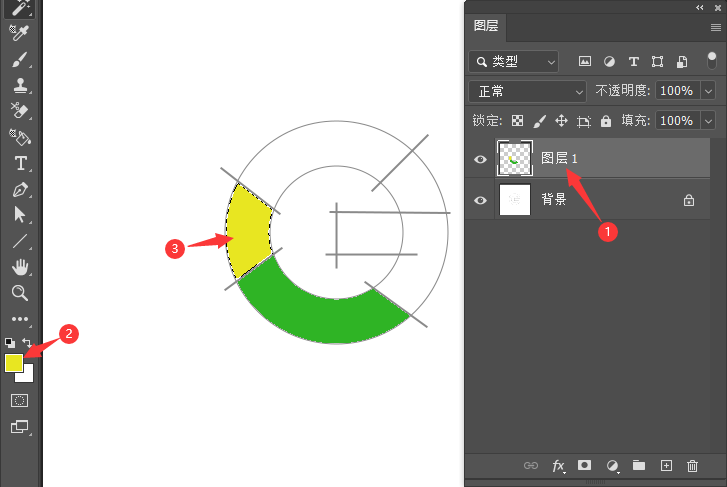
Task: Open the fx layer style menu
Action: pyautogui.click(x=558, y=465)
